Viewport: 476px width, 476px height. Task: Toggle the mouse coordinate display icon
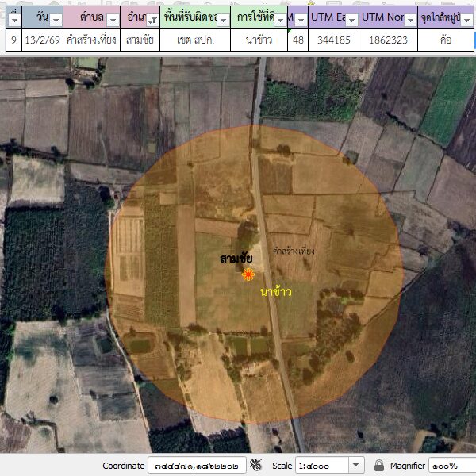255,466
